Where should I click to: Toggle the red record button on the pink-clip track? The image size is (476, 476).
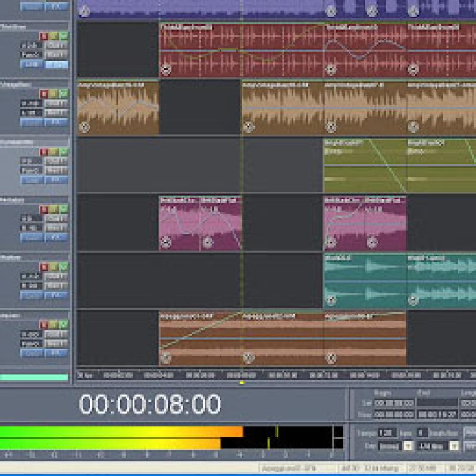[x=44, y=209]
